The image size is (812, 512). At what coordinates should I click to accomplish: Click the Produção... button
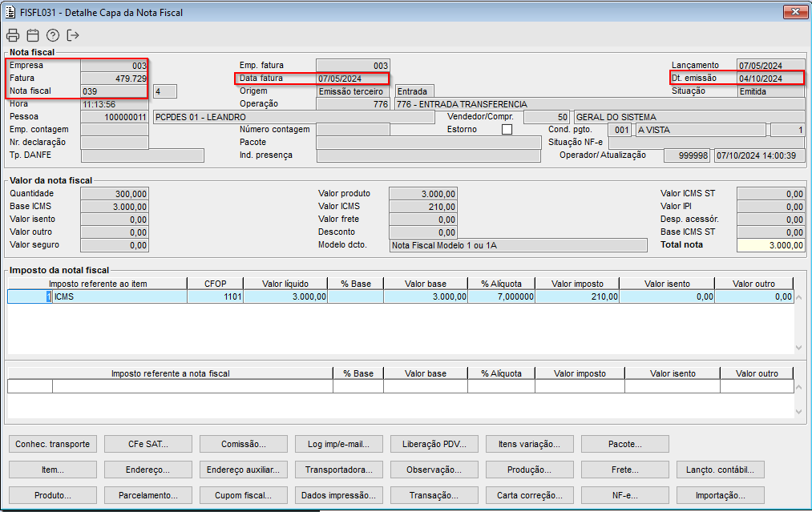[x=529, y=470]
